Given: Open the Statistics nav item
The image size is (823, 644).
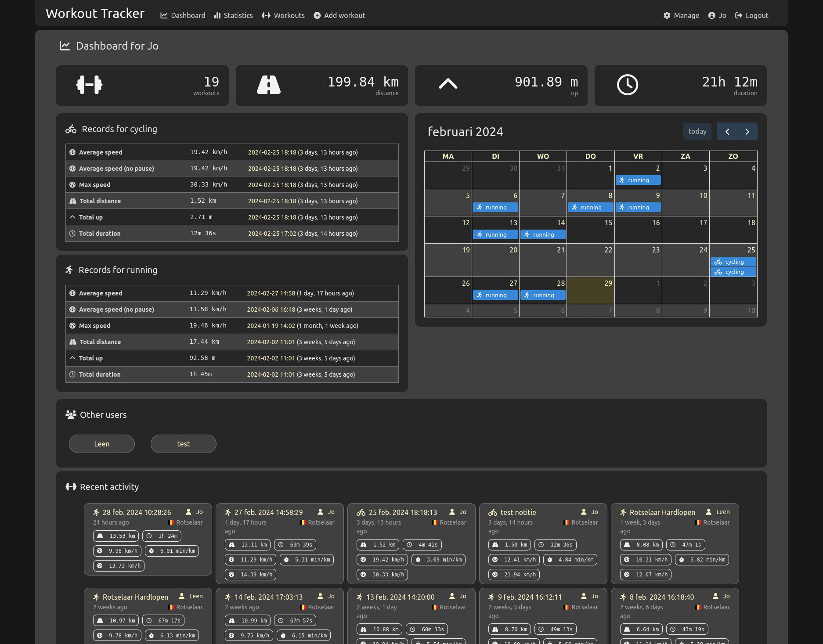Looking at the screenshot, I should (234, 15).
